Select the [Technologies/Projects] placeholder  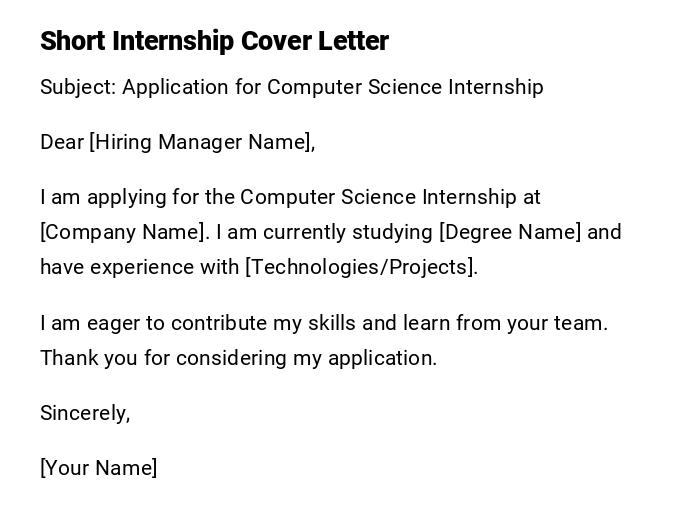pos(361,267)
